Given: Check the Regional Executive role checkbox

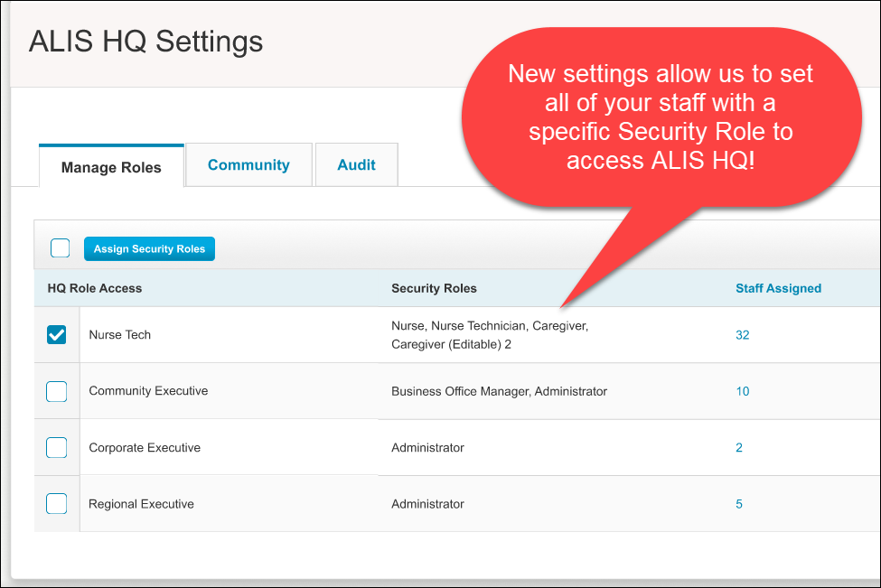Looking at the screenshot, I should click(x=56, y=504).
